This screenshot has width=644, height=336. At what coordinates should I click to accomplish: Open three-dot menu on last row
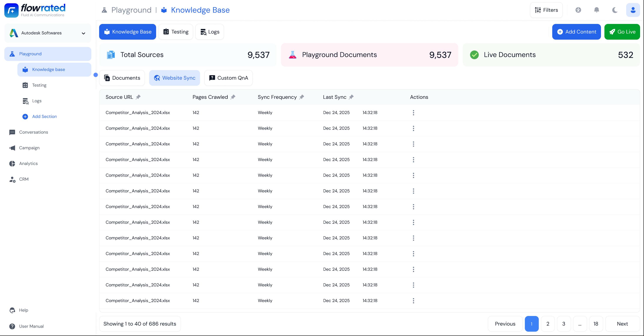point(413,301)
